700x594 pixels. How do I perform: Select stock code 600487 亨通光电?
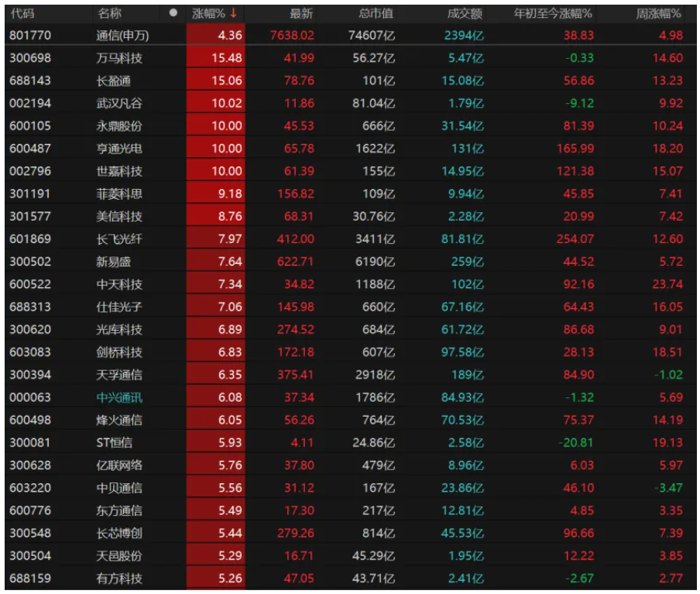pyautogui.click(x=31, y=149)
